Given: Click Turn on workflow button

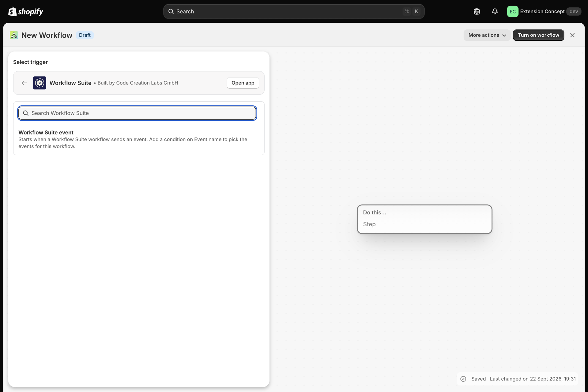Looking at the screenshot, I should coord(538,35).
